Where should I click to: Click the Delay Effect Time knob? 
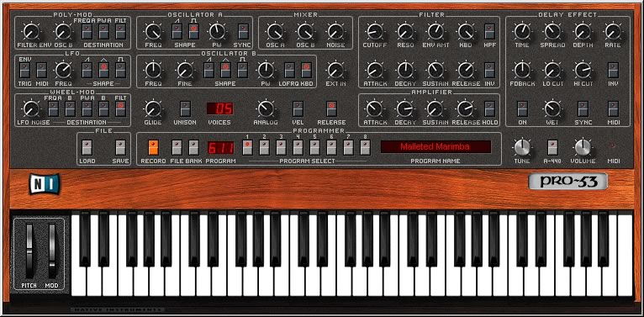tap(522, 32)
